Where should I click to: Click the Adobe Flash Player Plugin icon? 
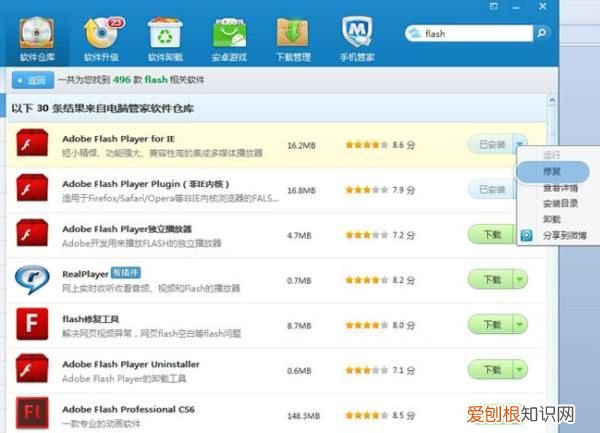(32, 188)
